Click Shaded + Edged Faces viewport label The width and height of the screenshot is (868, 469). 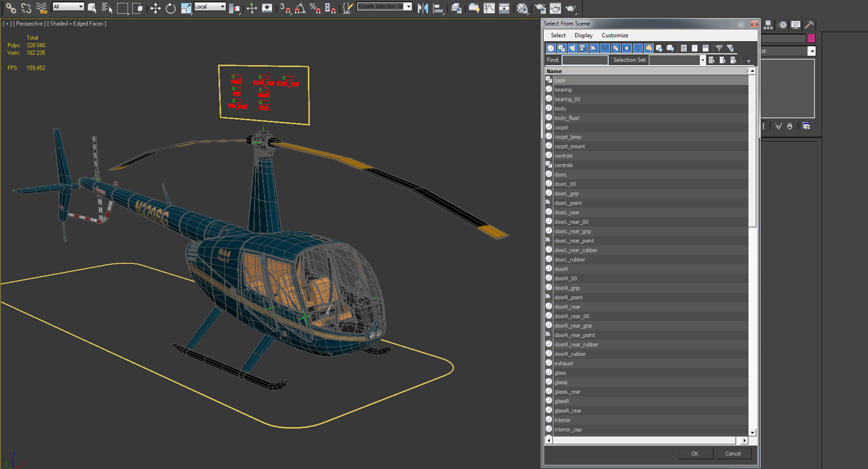(77, 23)
